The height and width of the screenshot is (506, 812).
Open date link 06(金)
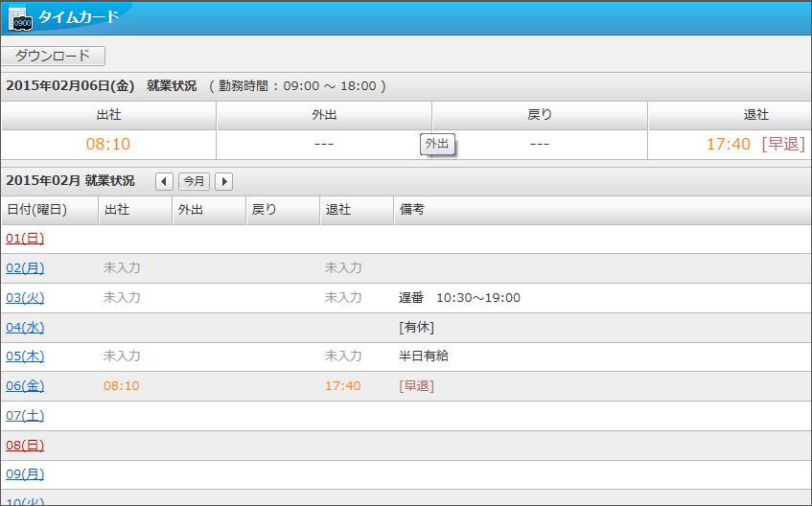tap(25, 386)
